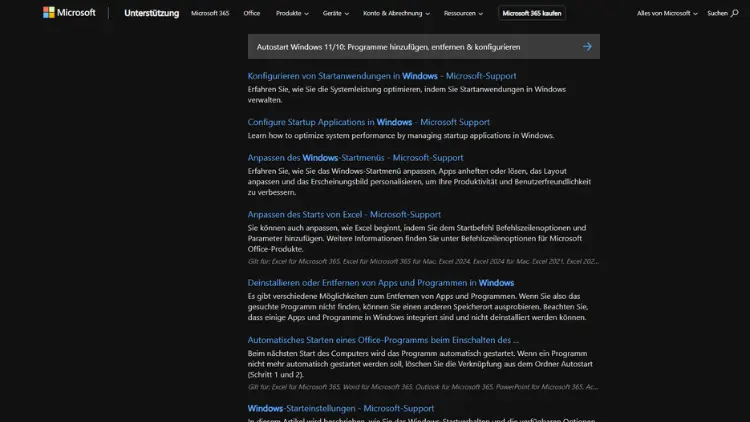Viewport: 750px width, 422px height.
Task: Click Microsoft 365 kaufen button
Action: click(x=531, y=13)
